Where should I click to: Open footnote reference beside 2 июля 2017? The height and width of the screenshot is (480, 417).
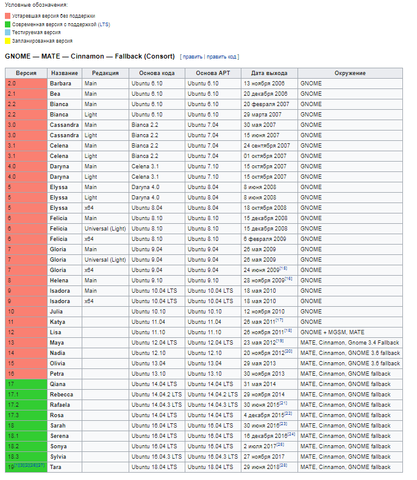point(280,444)
